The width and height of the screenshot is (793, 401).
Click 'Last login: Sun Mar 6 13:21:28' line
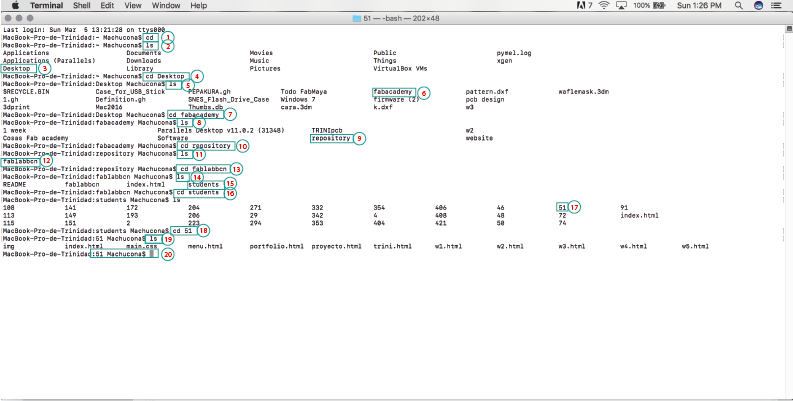[x=84, y=30]
